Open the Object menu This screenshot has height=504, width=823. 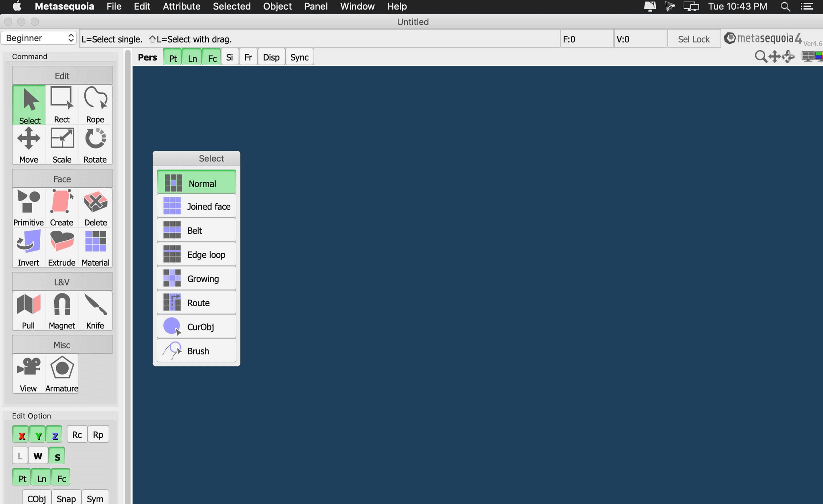(x=277, y=6)
